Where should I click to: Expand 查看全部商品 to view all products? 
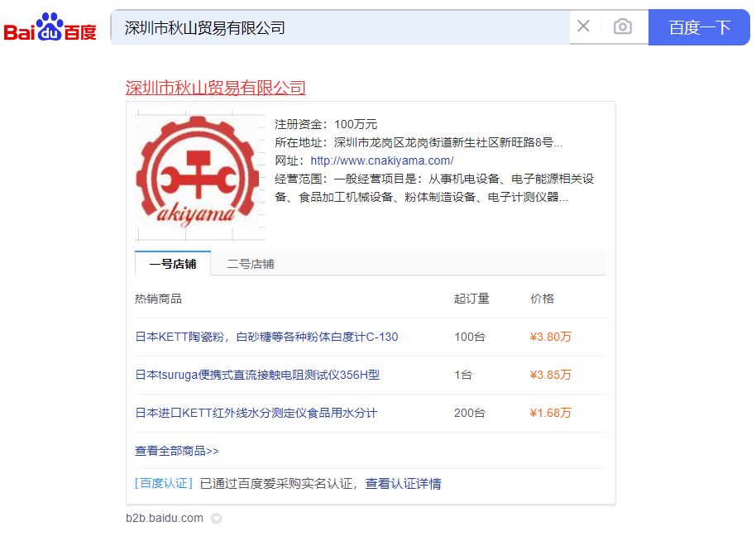click(177, 451)
